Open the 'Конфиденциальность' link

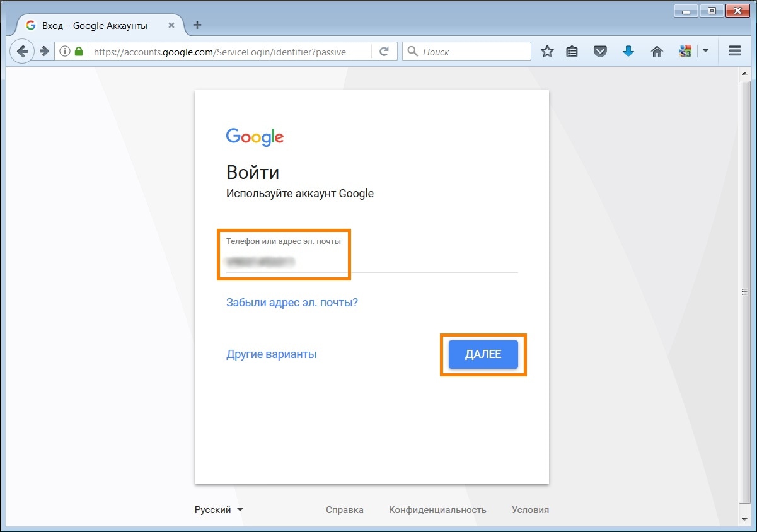point(437,510)
